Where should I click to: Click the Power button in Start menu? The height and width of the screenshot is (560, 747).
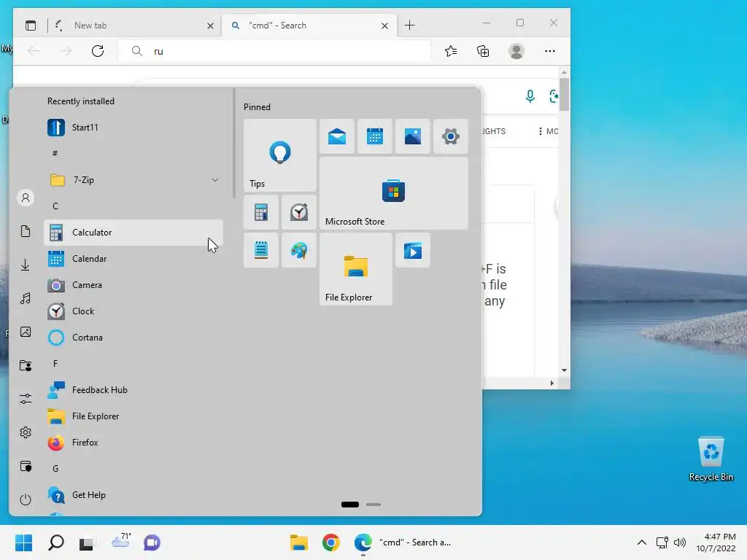point(26,499)
